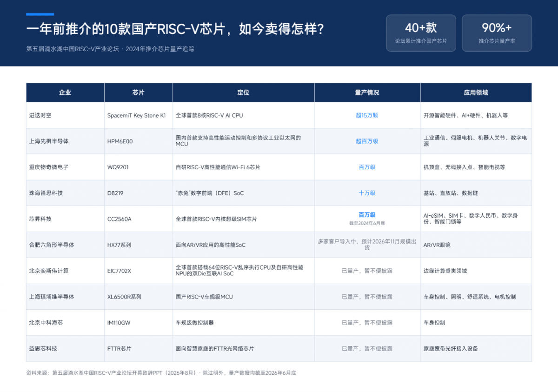Select the 量产情况 column header
This screenshot has height=392, width=558.
click(367, 93)
